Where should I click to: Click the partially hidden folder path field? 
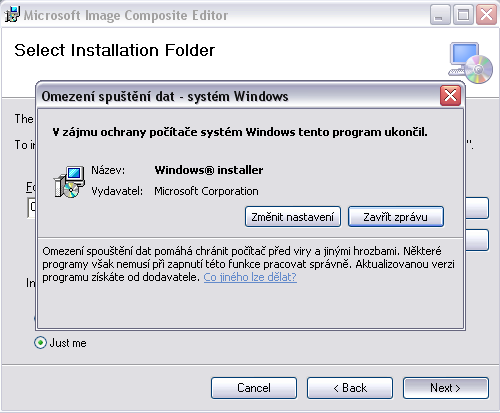31,208
